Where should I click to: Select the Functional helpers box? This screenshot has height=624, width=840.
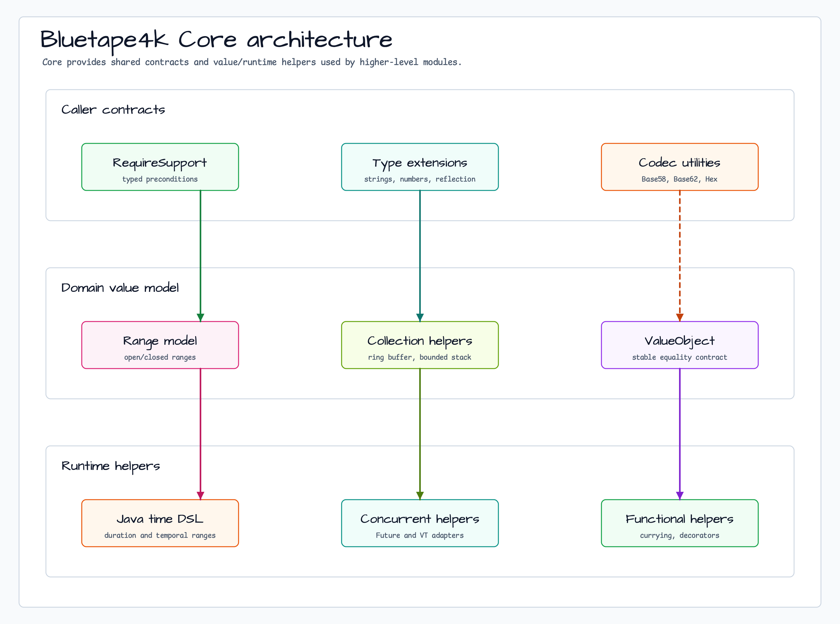coord(680,523)
